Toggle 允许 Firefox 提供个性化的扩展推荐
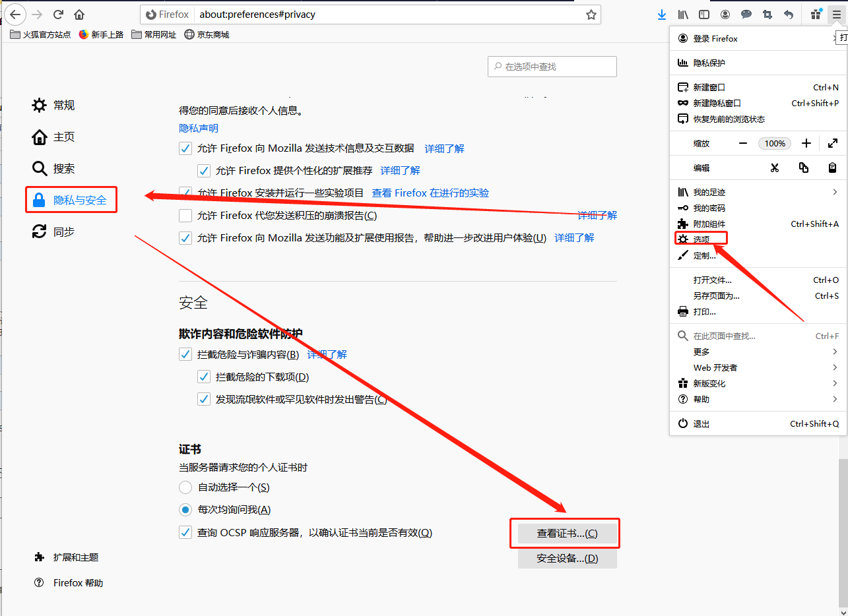This screenshot has width=848, height=616. [204, 170]
